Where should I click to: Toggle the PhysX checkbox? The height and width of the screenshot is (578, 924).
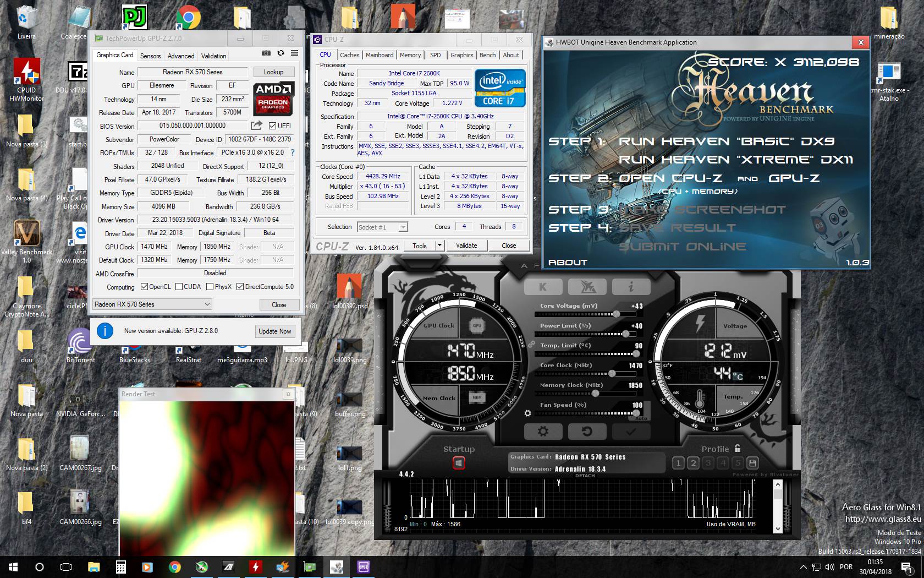(210, 287)
